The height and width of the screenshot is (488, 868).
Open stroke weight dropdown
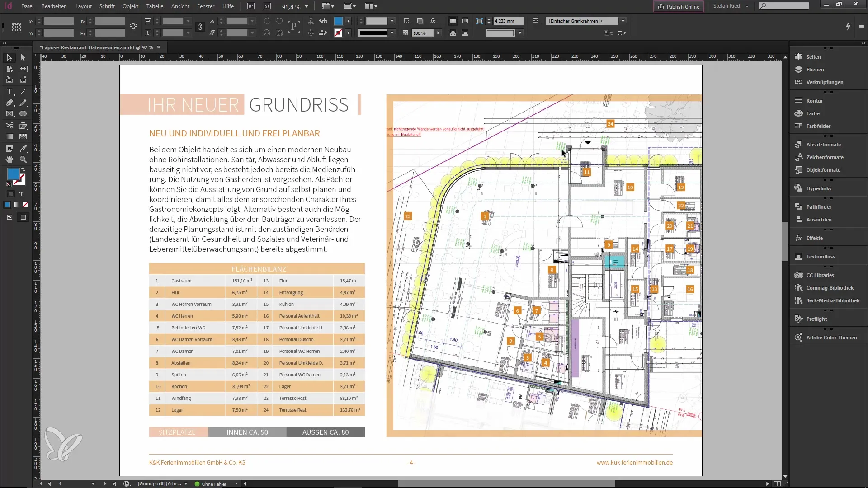click(392, 21)
